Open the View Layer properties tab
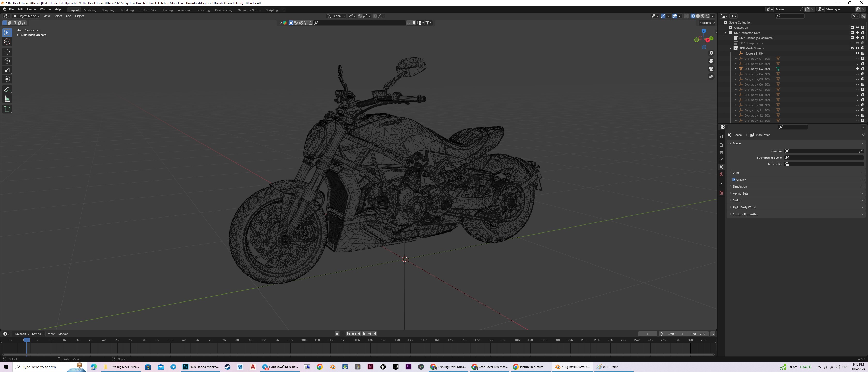Viewport: 868px width, 372px height. 722,160
